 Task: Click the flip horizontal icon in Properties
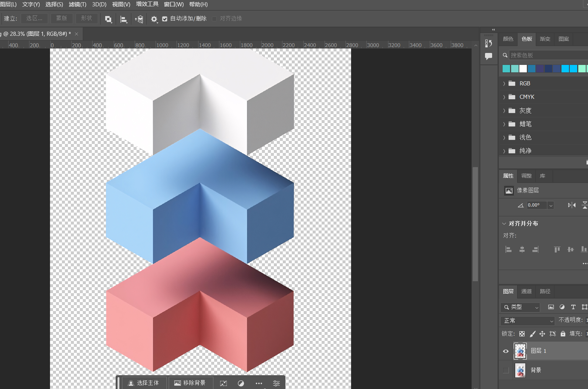[572, 205]
